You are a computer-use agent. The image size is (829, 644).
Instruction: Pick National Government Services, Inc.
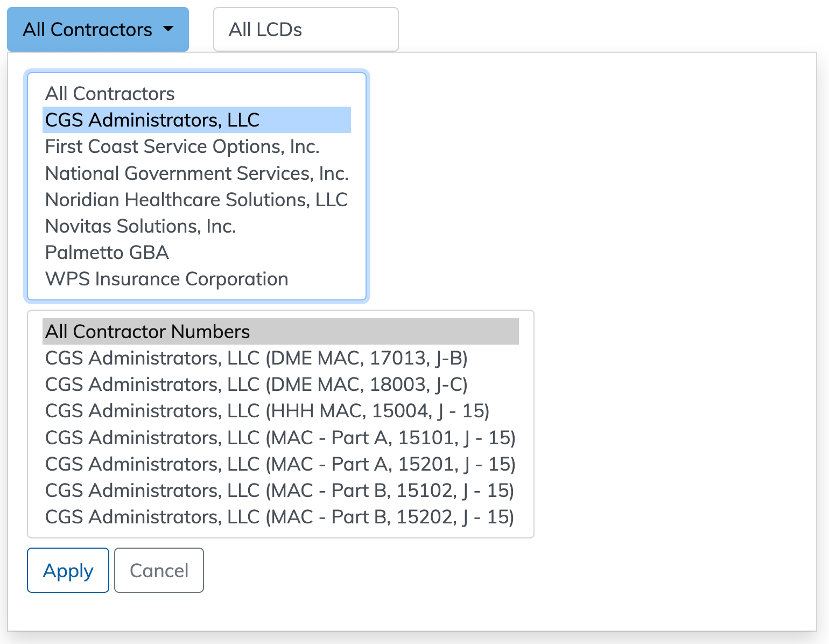tap(196, 173)
